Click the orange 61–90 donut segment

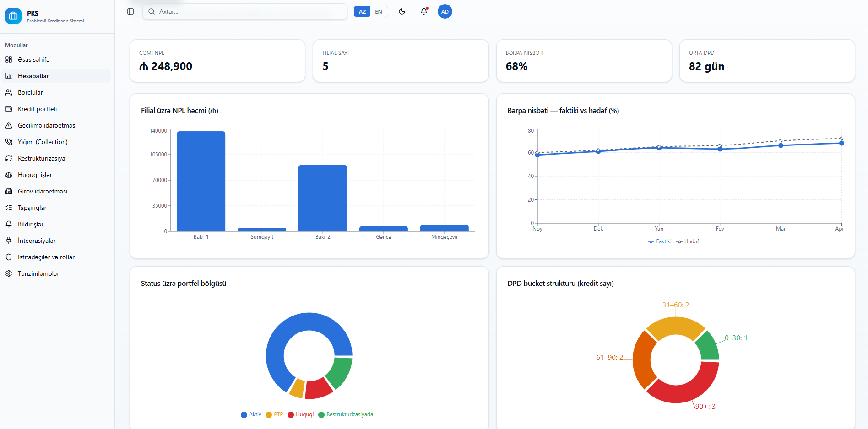pyautogui.click(x=642, y=360)
